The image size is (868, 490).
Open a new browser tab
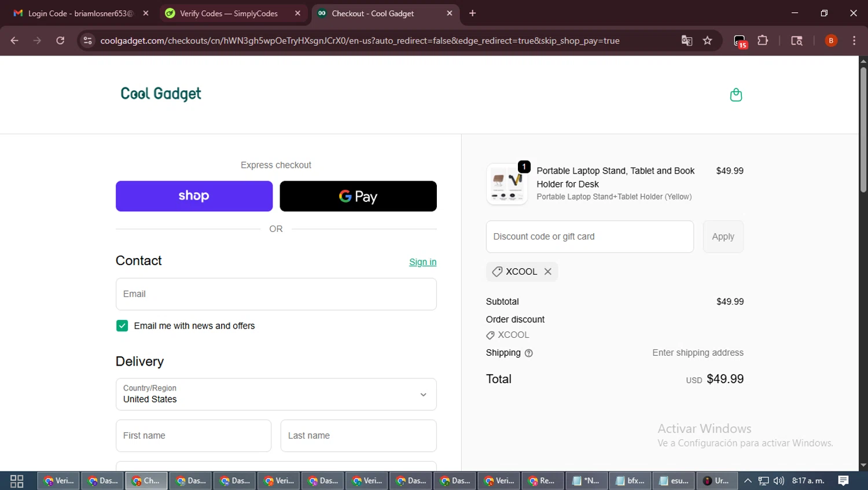click(472, 13)
